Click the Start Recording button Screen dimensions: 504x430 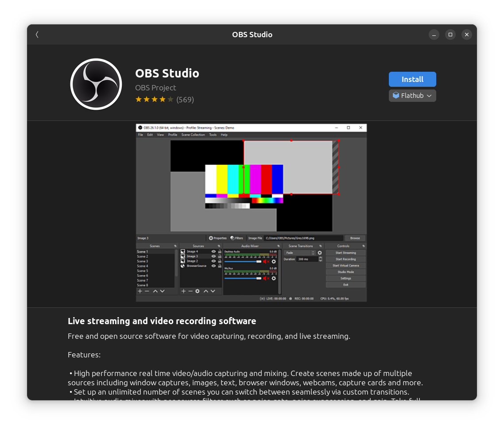click(345, 259)
